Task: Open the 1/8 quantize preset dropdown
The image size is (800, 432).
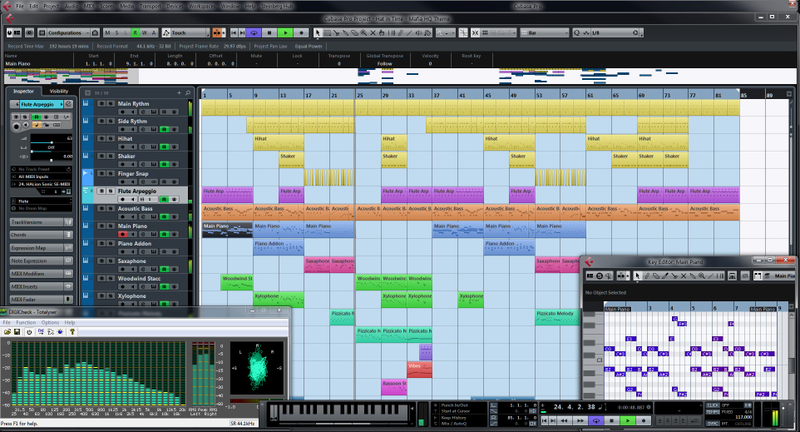Action: coord(616,33)
